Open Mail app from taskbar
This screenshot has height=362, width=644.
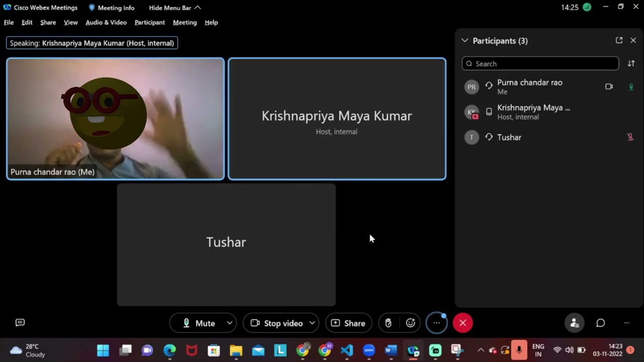258,350
